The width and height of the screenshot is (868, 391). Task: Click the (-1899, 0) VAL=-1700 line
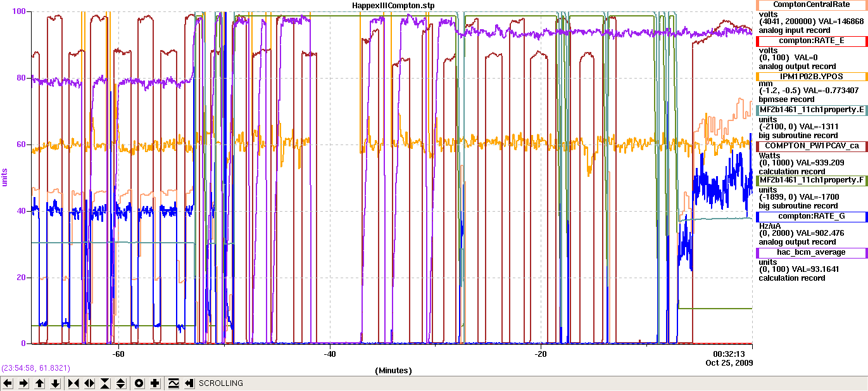798,197
